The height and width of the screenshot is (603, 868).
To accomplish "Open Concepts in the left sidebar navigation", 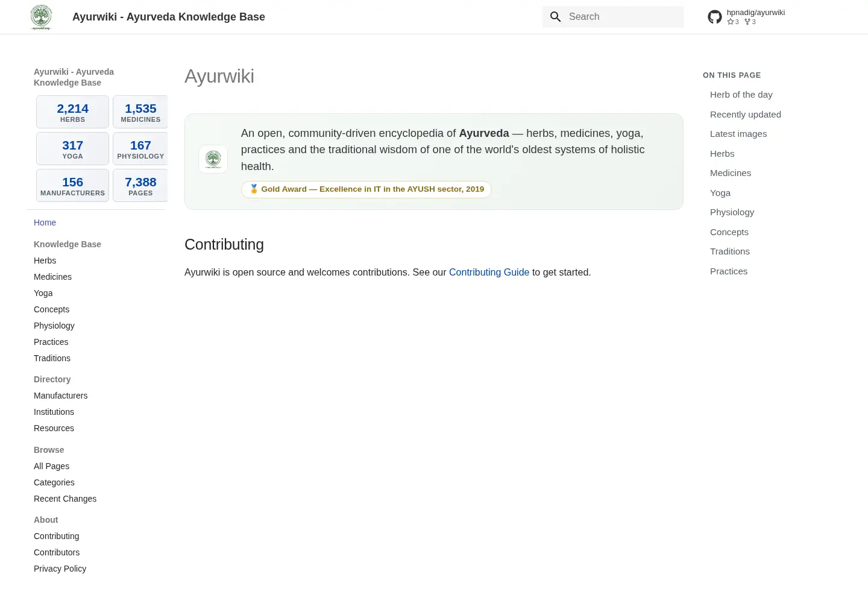I will pos(51,309).
